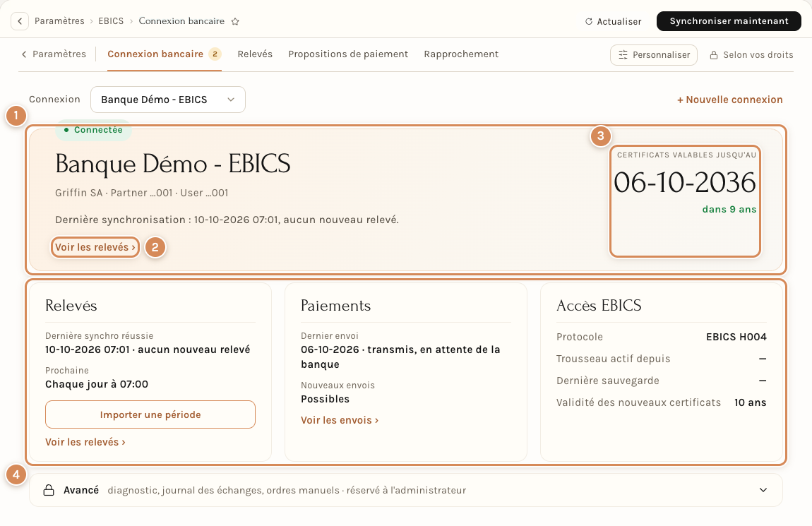Click certificate validity date 06-10-2036

[685, 182]
